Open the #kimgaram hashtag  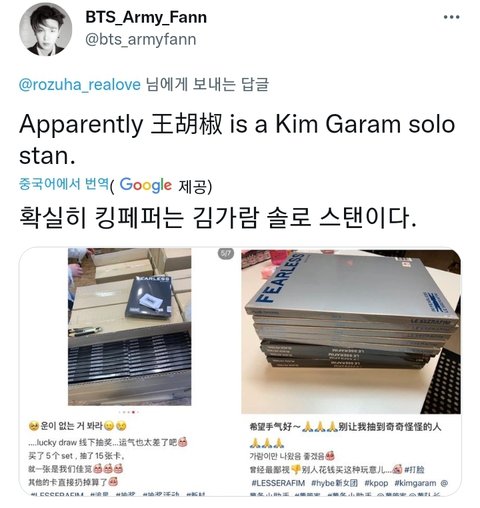[x=415, y=483]
